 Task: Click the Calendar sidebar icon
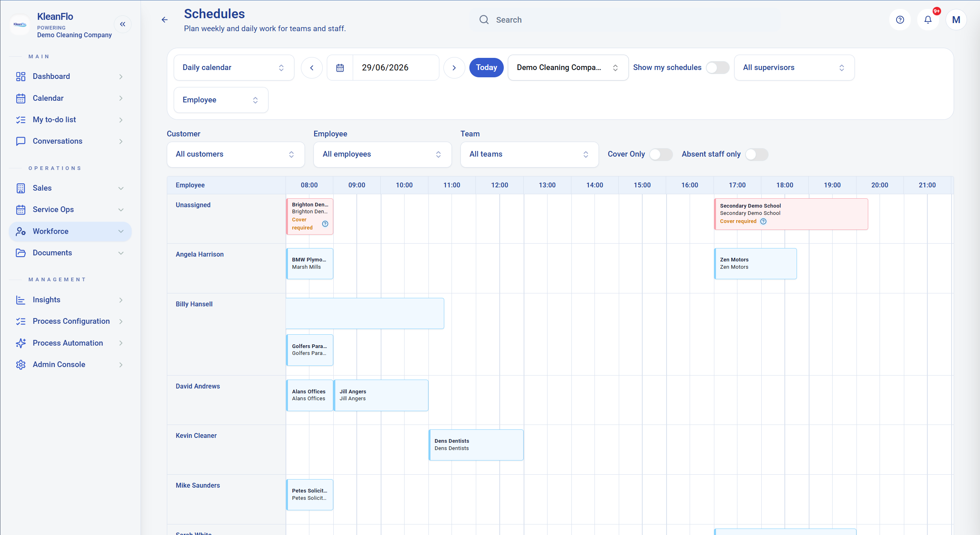[x=21, y=98]
